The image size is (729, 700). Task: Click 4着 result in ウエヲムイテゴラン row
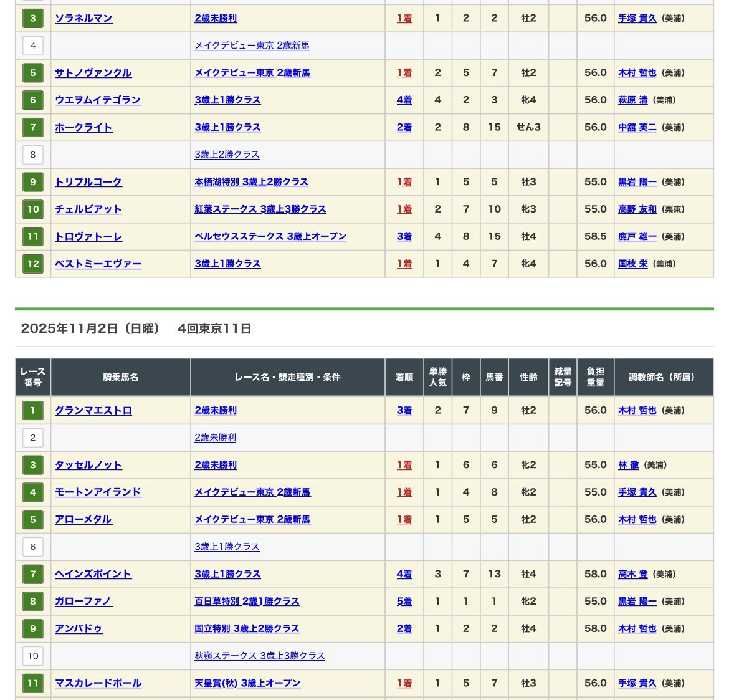point(404,100)
